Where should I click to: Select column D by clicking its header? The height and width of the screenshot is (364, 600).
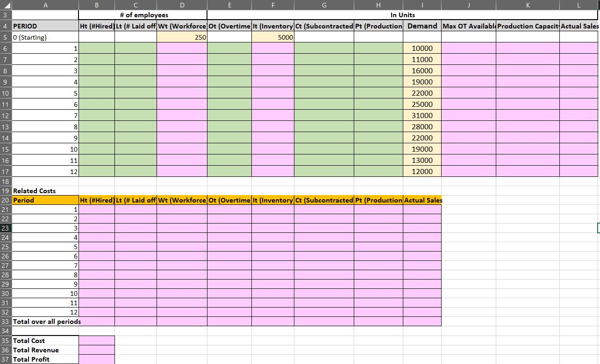pyautogui.click(x=182, y=5)
